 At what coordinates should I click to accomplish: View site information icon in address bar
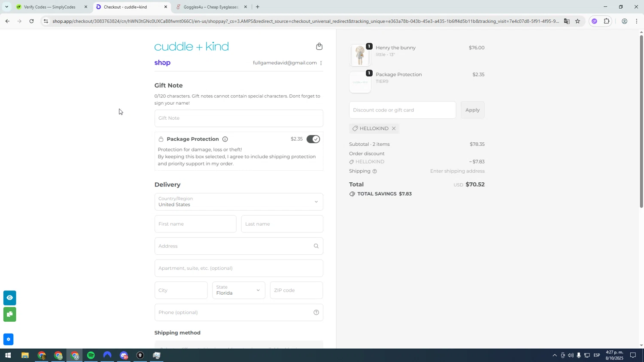pos(46,21)
